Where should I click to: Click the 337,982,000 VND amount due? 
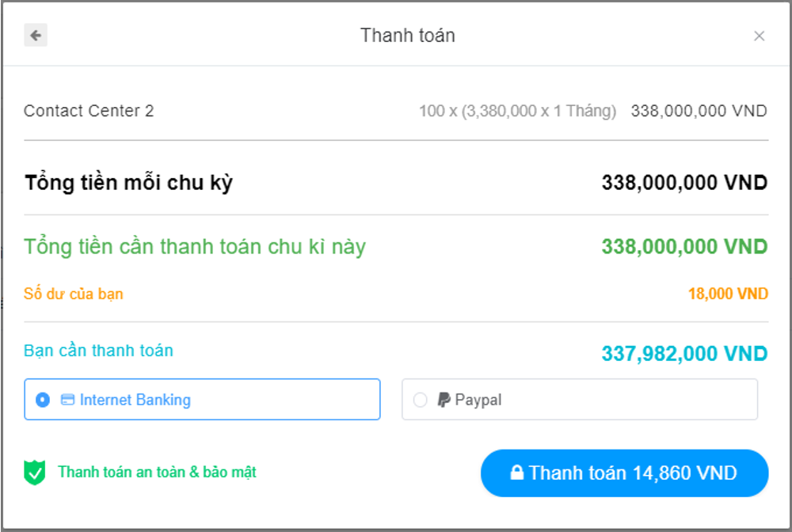684,353
